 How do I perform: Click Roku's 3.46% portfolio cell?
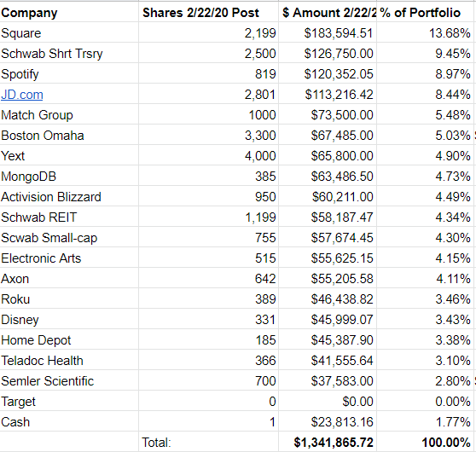pyautogui.click(x=425, y=299)
